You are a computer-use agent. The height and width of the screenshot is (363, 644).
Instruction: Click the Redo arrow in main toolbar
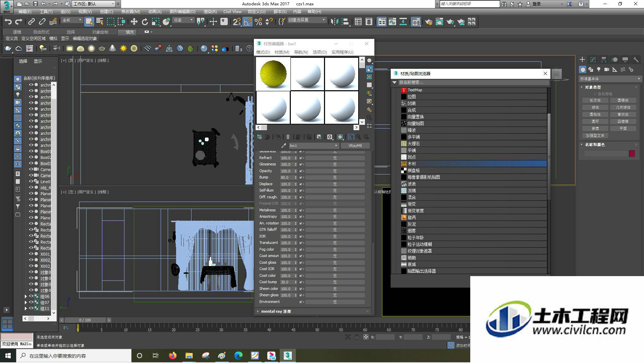[19, 22]
